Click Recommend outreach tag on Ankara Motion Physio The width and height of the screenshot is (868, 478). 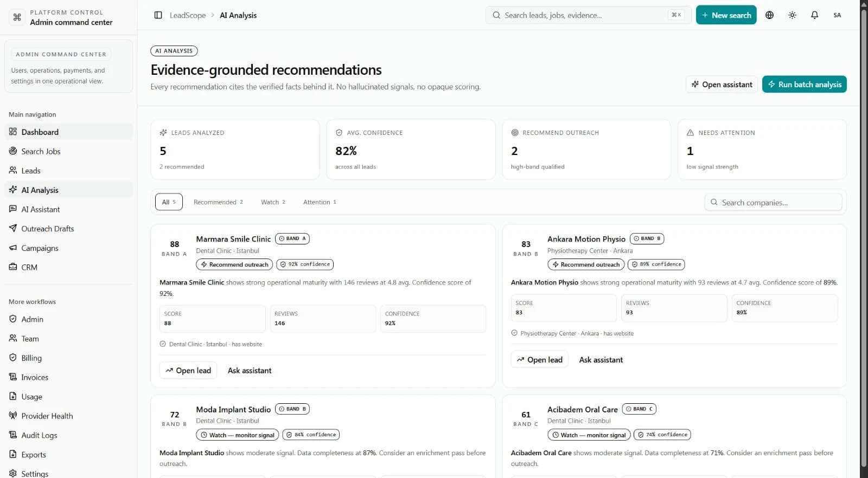click(586, 264)
